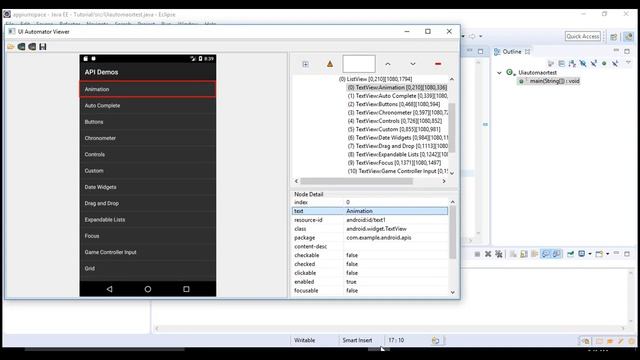Image resolution: width=640 pixels, height=360 pixels.
Task: Select the text row with value Animation
Action: point(370,211)
